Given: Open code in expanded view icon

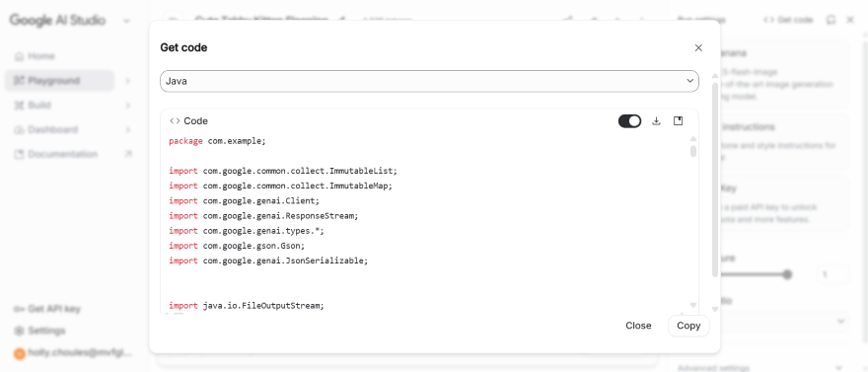Looking at the screenshot, I should click(x=679, y=121).
